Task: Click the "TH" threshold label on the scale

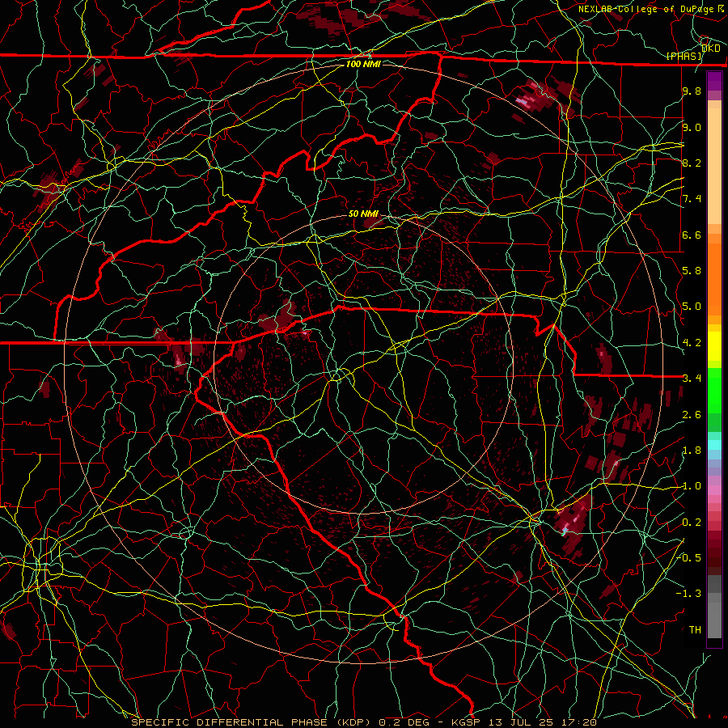Action: [x=695, y=630]
